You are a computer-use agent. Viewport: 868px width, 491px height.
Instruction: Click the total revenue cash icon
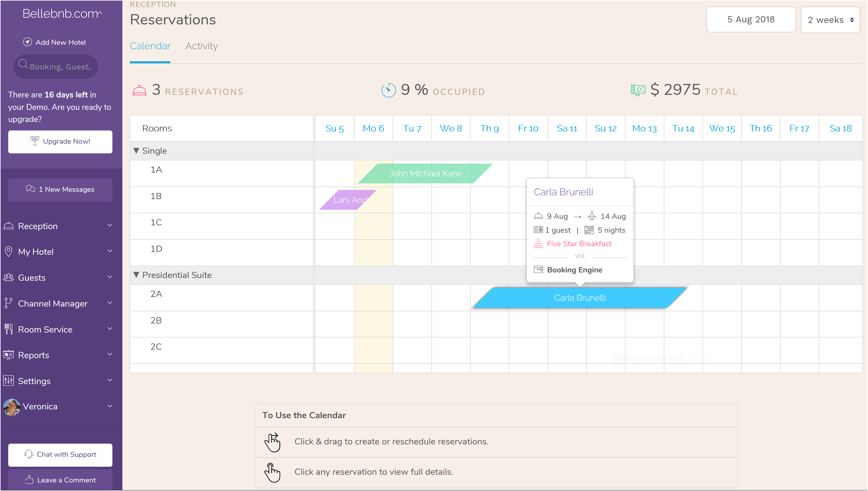[x=638, y=91]
